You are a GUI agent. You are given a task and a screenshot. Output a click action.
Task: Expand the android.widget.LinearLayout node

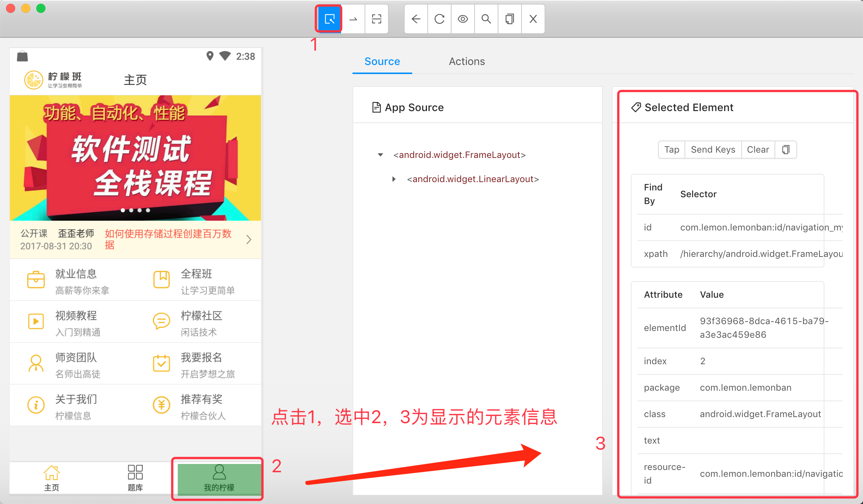[394, 179]
